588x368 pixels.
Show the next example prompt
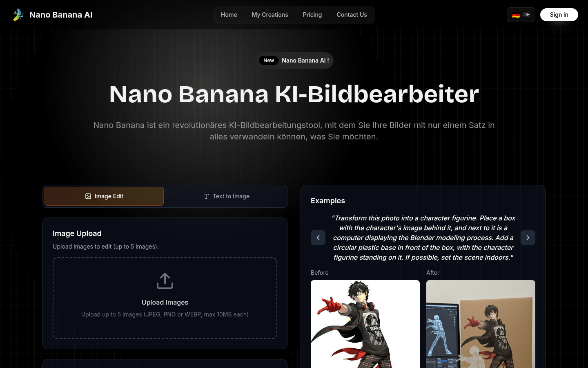coord(528,238)
